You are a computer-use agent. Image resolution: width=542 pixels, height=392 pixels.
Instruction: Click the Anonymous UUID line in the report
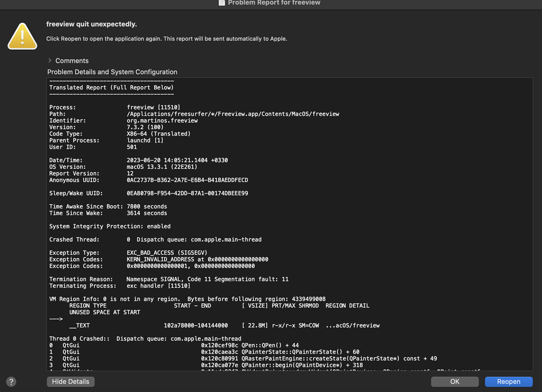[x=187, y=180]
